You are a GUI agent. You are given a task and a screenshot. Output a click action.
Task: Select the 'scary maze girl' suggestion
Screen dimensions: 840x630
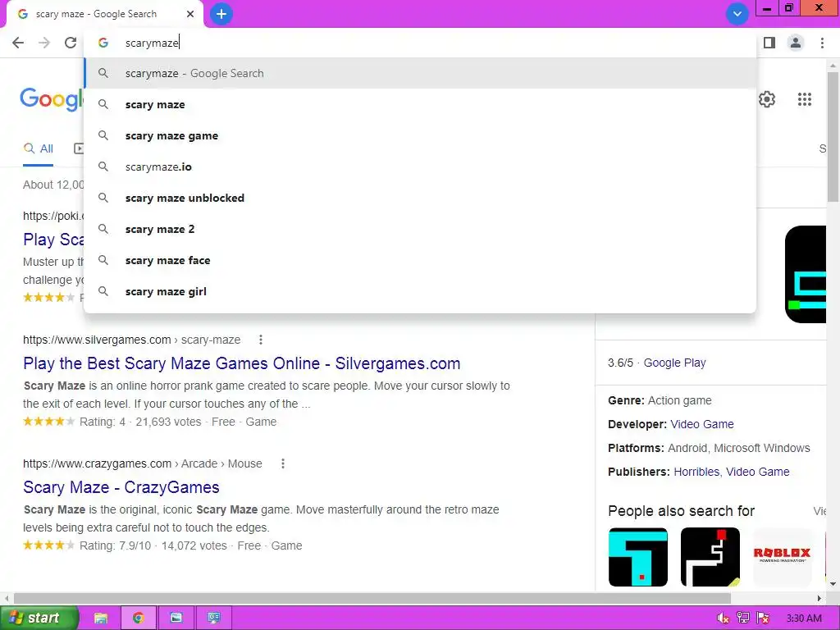(x=420, y=291)
